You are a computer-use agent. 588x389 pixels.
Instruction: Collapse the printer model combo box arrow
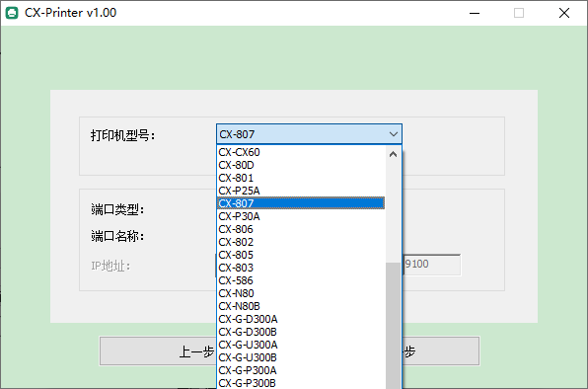pos(393,134)
